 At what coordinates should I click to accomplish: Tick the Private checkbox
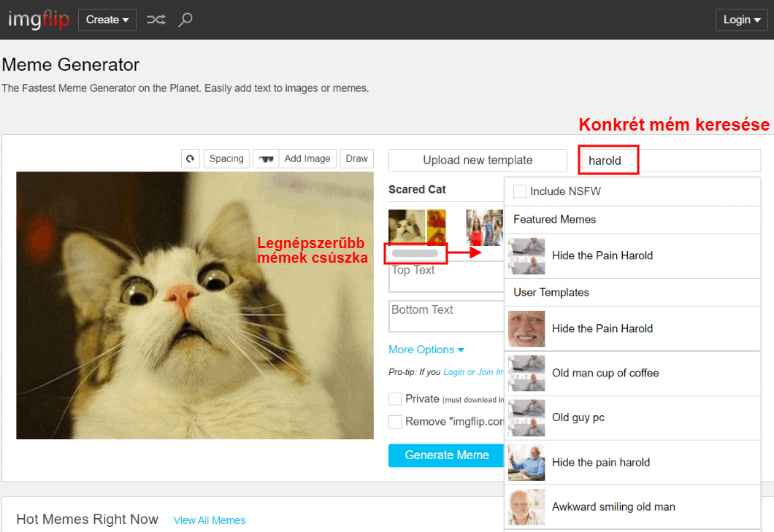pos(395,399)
